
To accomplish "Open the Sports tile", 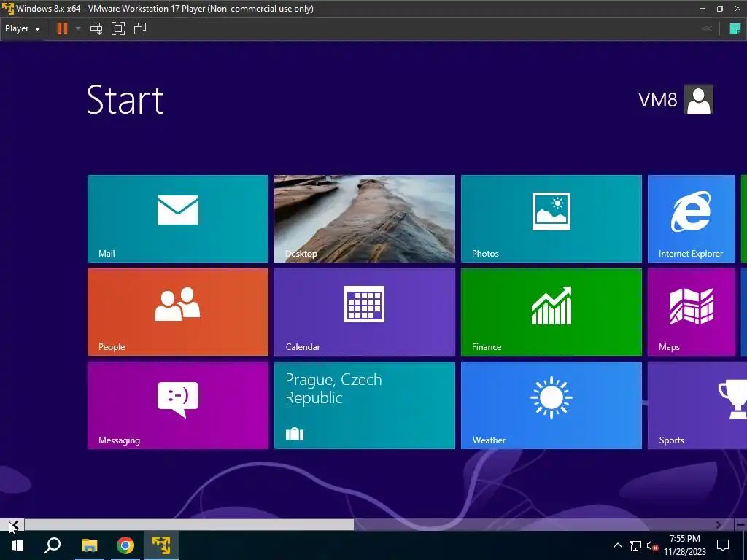I will pyautogui.click(x=697, y=405).
